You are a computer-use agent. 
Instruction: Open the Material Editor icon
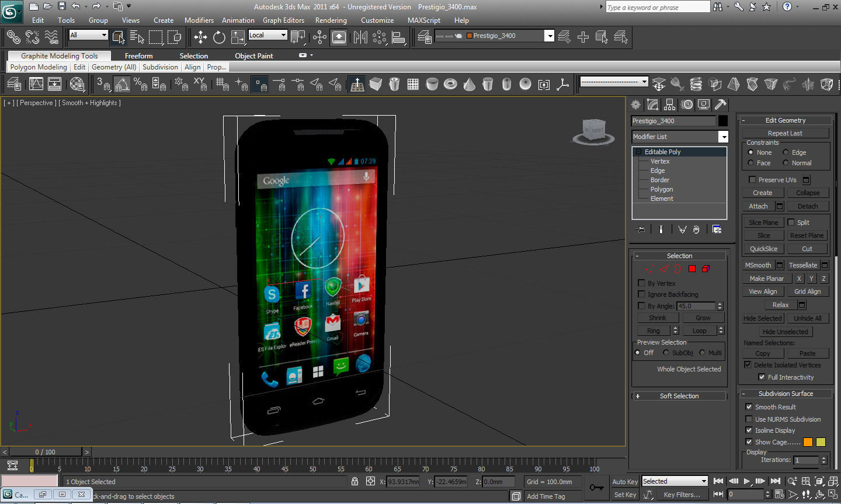point(77,84)
